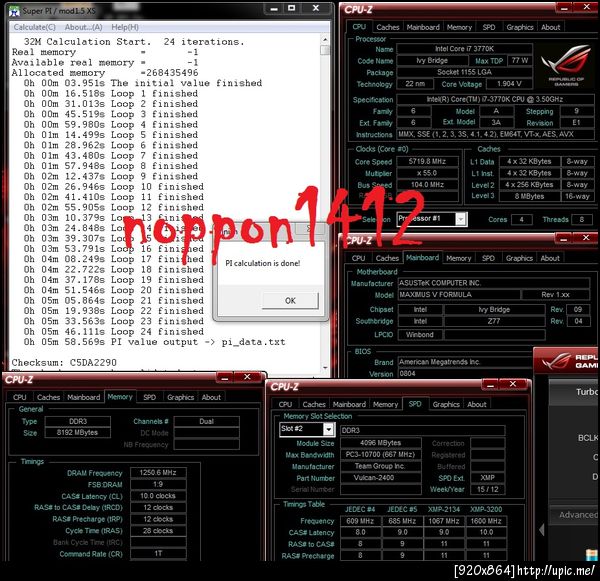Click the Vulcan-2400 part number field
600x581 pixels.
pos(381,478)
